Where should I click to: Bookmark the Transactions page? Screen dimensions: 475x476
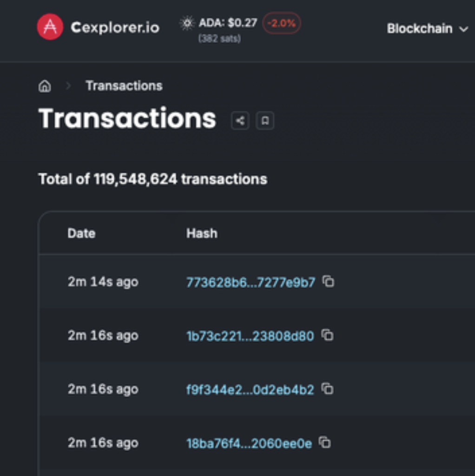pyautogui.click(x=265, y=120)
